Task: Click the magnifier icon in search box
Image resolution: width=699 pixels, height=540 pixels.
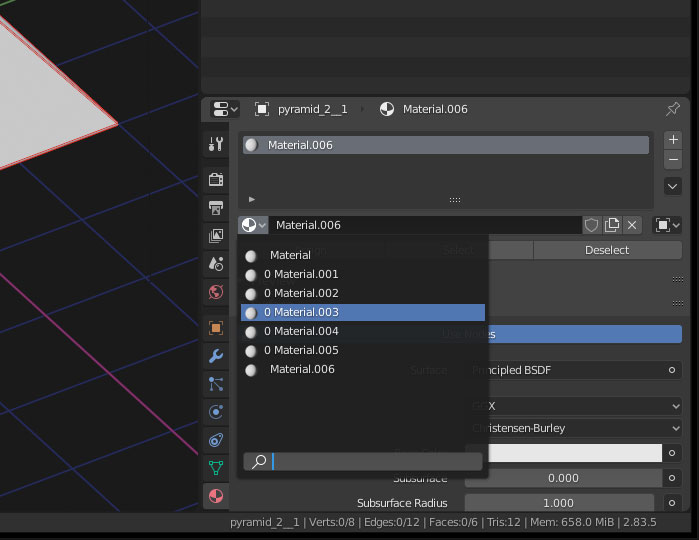Action: [x=259, y=462]
